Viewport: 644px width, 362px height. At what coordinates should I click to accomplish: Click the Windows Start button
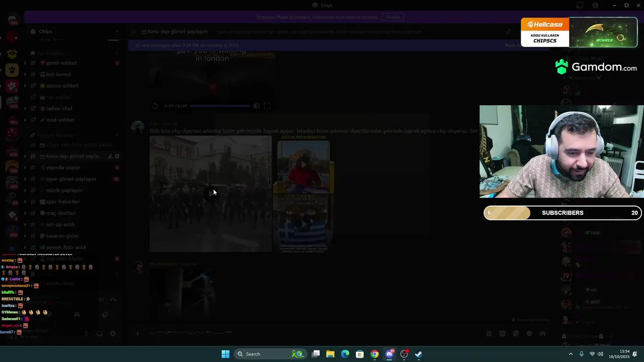pos(225,354)
